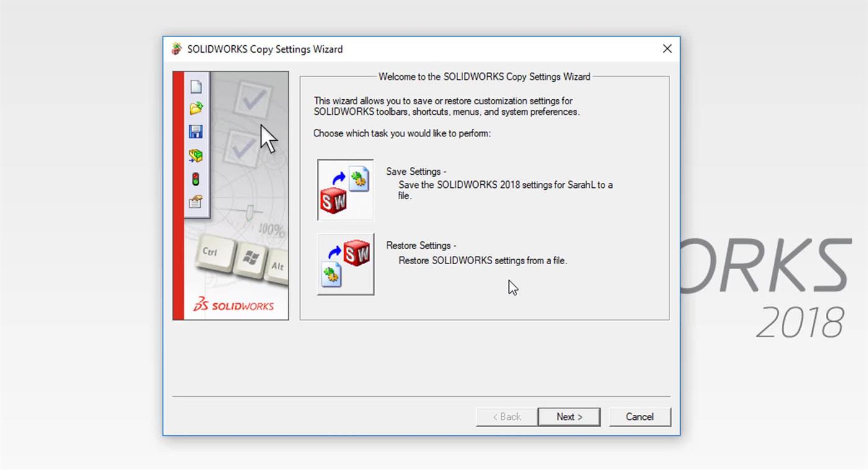Viewport: 868px width, 470px height.
Task: Click the traffic light icon in the sidebar
Action: [x=195, y=178]
